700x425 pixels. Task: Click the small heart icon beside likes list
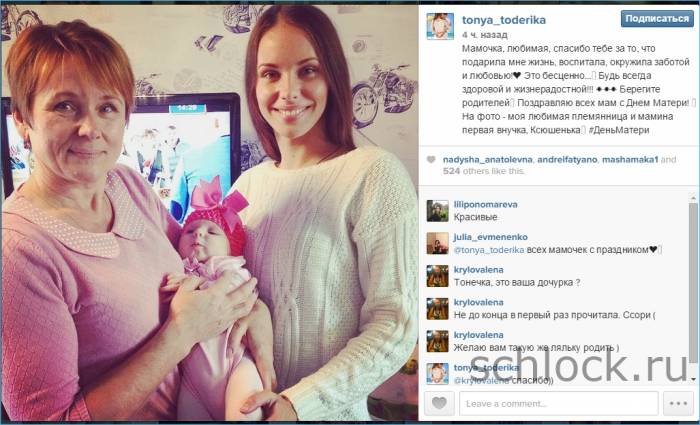pos(431,159)
